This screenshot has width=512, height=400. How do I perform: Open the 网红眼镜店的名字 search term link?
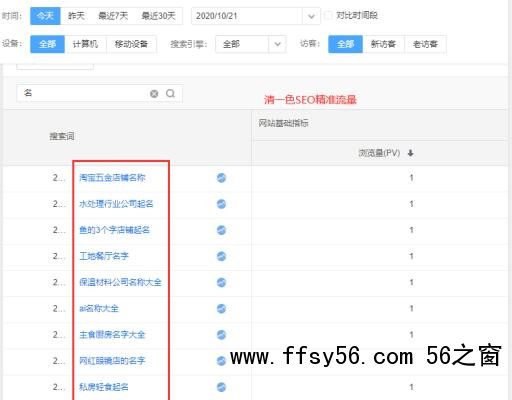(112, 361)
